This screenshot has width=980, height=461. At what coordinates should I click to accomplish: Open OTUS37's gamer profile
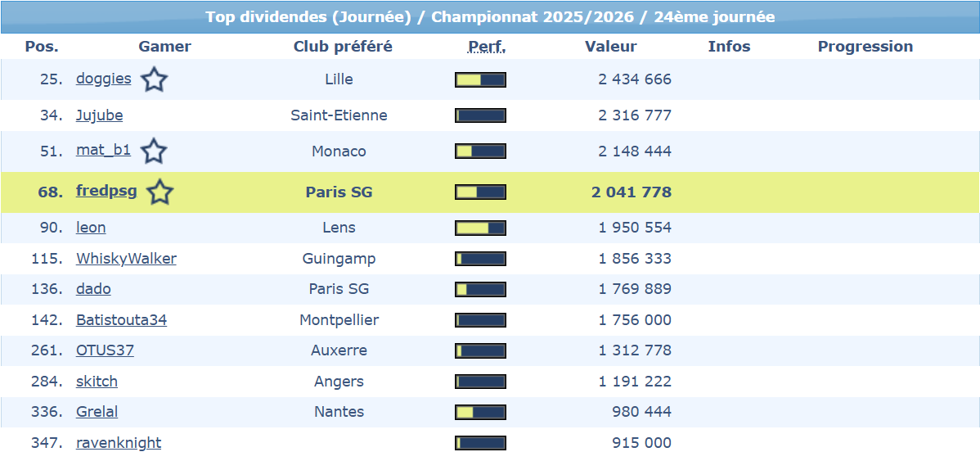105,350
